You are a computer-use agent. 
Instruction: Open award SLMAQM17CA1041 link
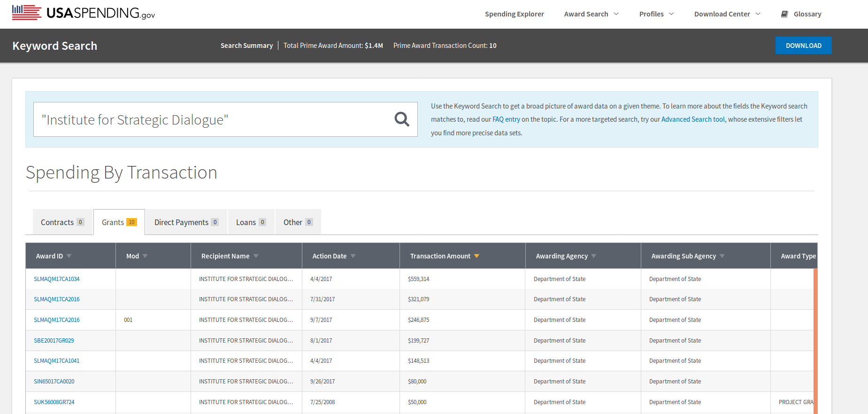click(56, 361)
